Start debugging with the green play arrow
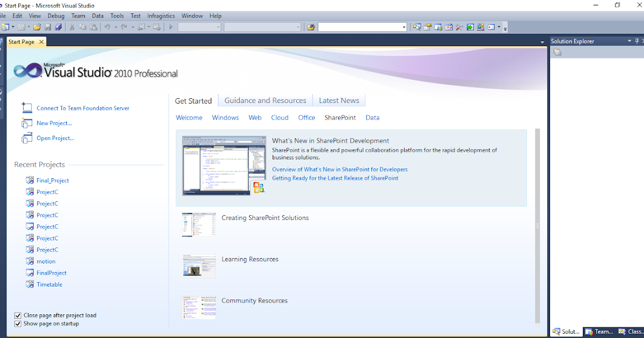Viewport: 644px width, 338px height. click(x=170, y=27)
